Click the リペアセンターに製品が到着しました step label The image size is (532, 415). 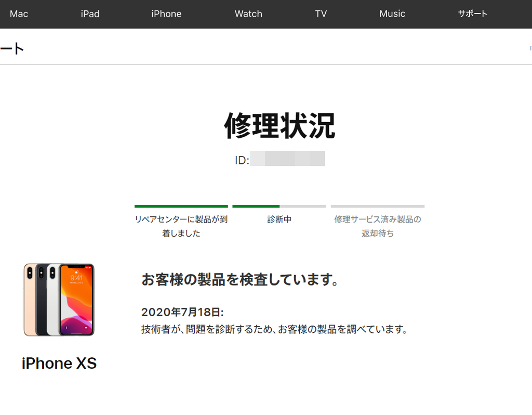point(181,226)
